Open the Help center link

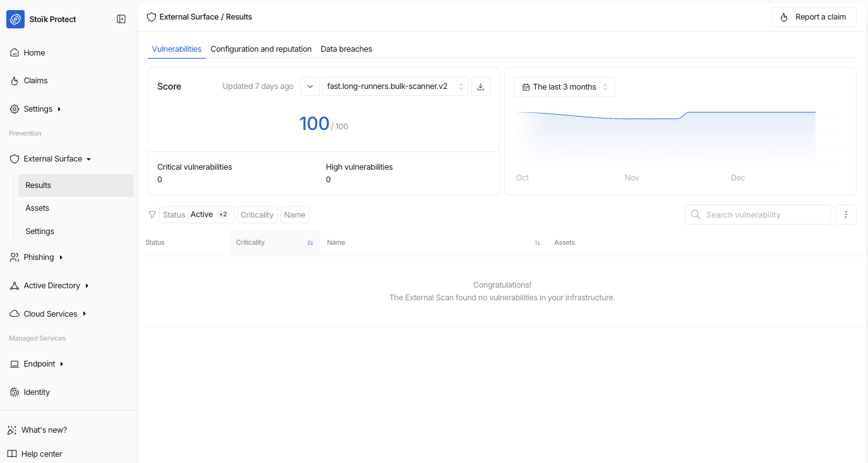(x=42, y=454)
